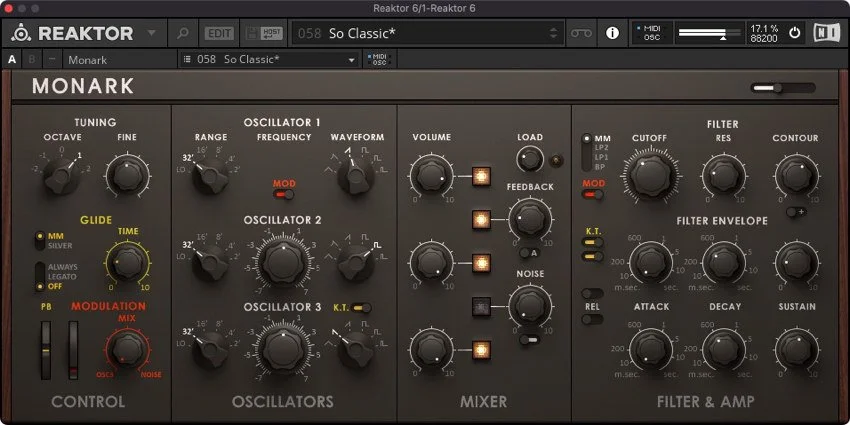Select snapshot tab B
The height and width of the screenshot is (425, 850).
pos(31,60)
